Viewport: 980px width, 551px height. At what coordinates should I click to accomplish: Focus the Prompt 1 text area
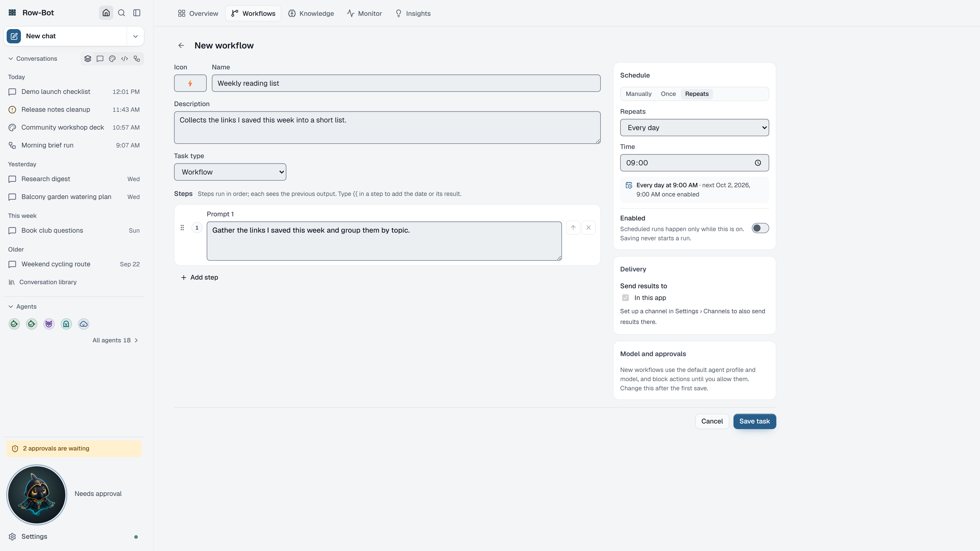384,241
